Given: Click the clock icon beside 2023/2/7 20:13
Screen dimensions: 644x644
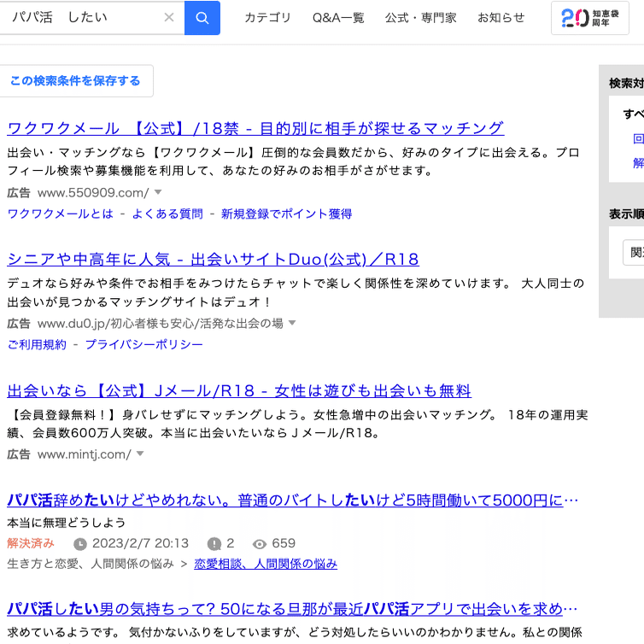Looking at the screenshot, I should (x=80, y=544).
